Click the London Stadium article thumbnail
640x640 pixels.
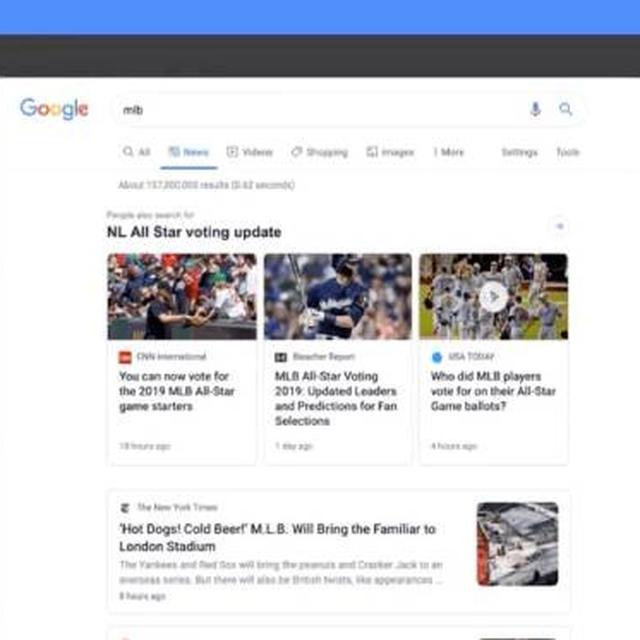point(518,544)
